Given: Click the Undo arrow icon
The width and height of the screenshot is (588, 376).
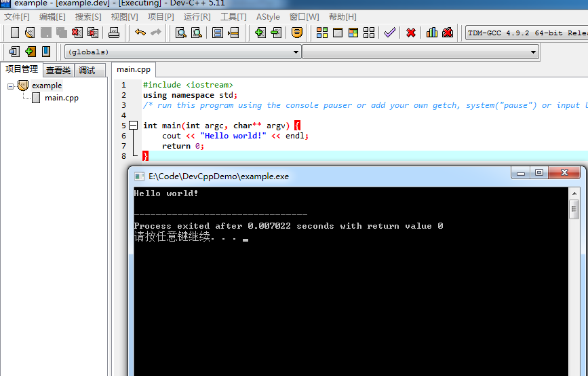Looking at the screenshot, I should (140, 33).
